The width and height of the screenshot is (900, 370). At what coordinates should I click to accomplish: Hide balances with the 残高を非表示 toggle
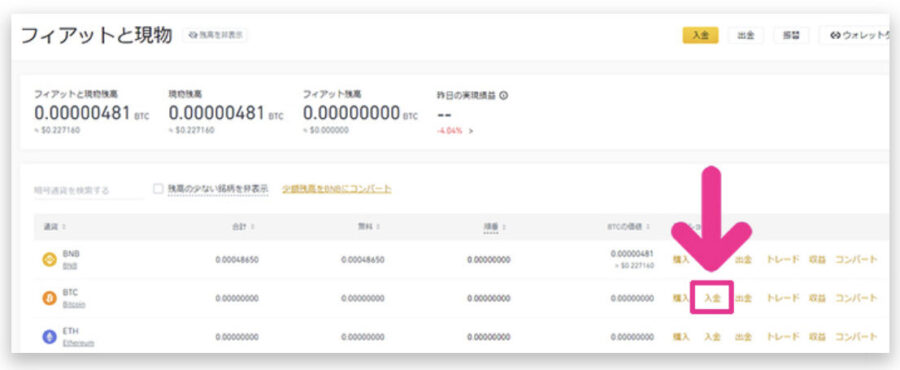point(215,35)
